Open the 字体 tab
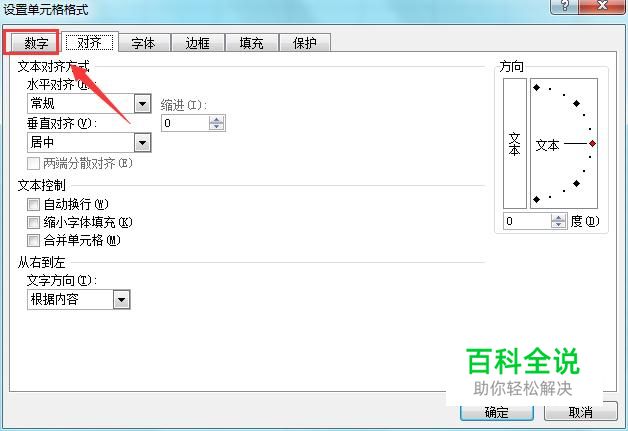The width and height of the screenshot is (628, 431). [143, 43]
